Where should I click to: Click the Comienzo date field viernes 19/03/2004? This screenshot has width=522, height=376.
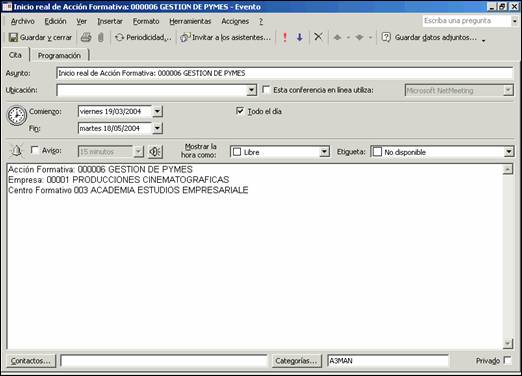115,111
